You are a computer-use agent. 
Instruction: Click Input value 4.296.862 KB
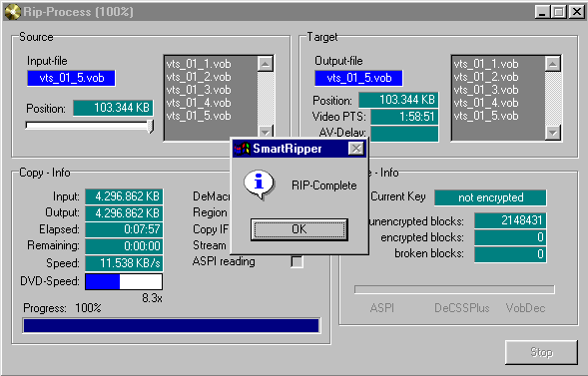coord(124,196)
